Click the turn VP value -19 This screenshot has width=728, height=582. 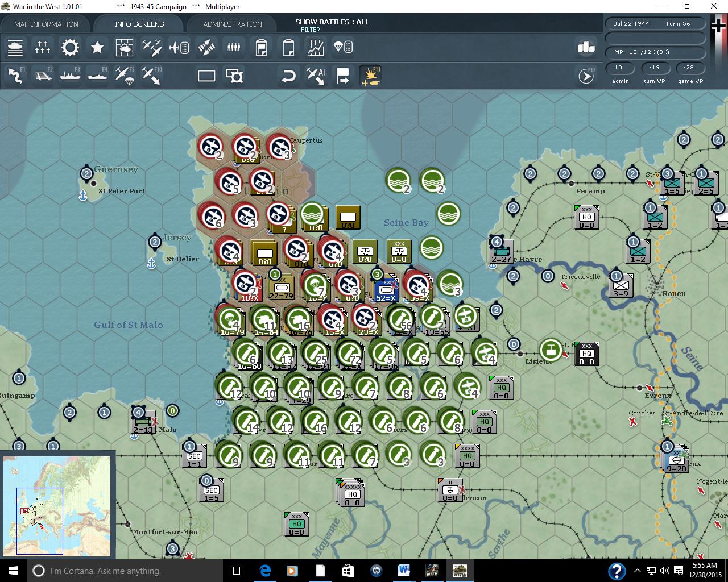click(655, 68)
